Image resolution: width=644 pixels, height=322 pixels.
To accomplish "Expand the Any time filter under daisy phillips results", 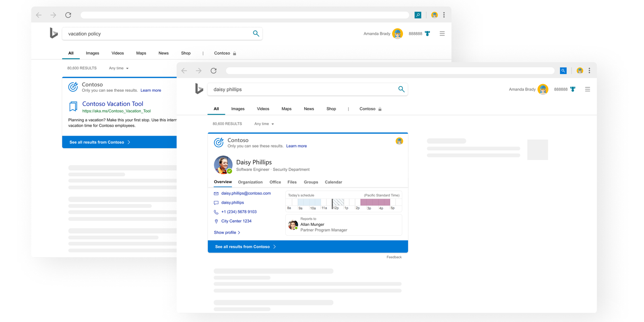I will [x=264, y=124].
